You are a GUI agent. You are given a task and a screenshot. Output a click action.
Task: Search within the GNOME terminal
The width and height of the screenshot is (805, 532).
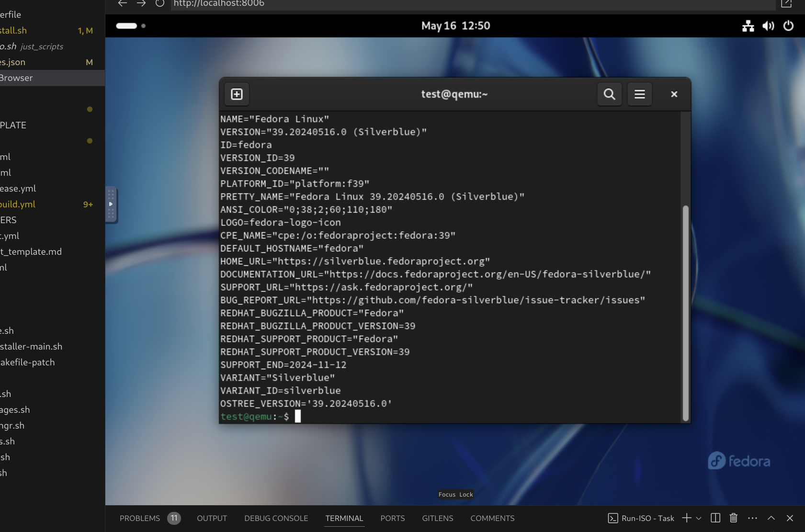[x=609, y=94]
